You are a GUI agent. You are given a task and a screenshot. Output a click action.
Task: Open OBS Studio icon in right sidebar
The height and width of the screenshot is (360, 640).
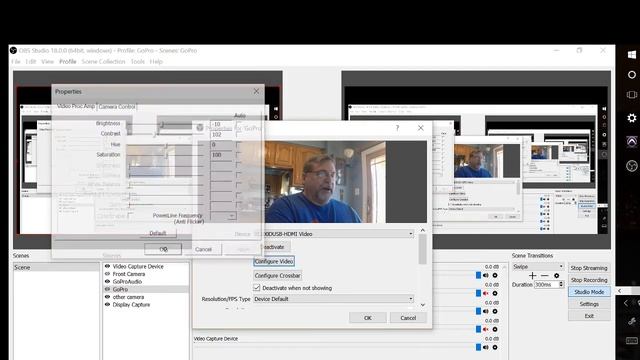pos(631,166)
